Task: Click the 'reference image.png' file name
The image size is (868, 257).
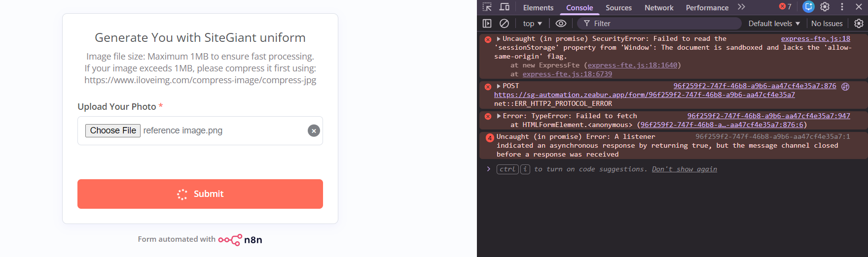Action: point(182,130)
